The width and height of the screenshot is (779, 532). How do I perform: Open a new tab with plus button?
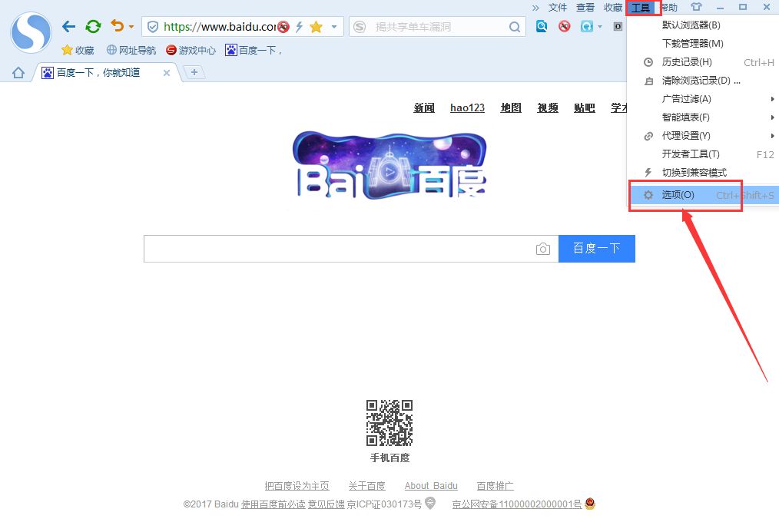click(x=194, y=72)
